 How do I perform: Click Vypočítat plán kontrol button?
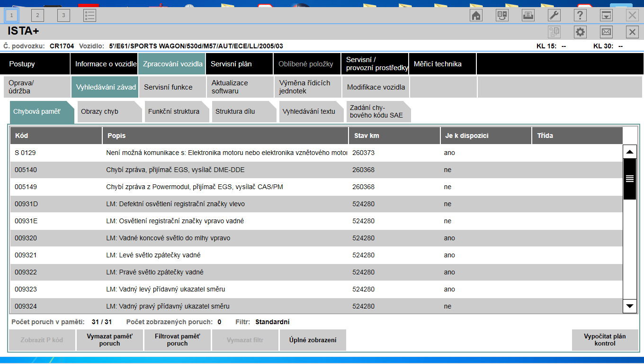click(x=605, y=340)
